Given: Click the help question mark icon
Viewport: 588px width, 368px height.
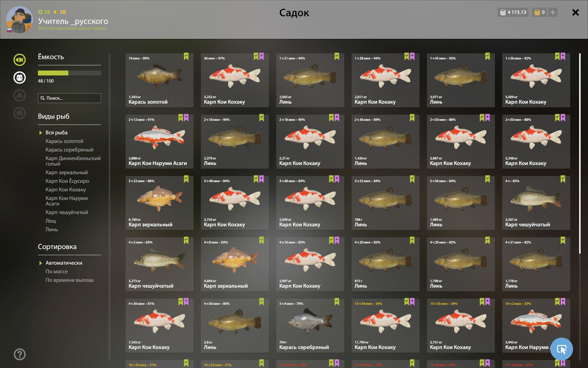Looking at the screenshot, I should pos(20,355).
